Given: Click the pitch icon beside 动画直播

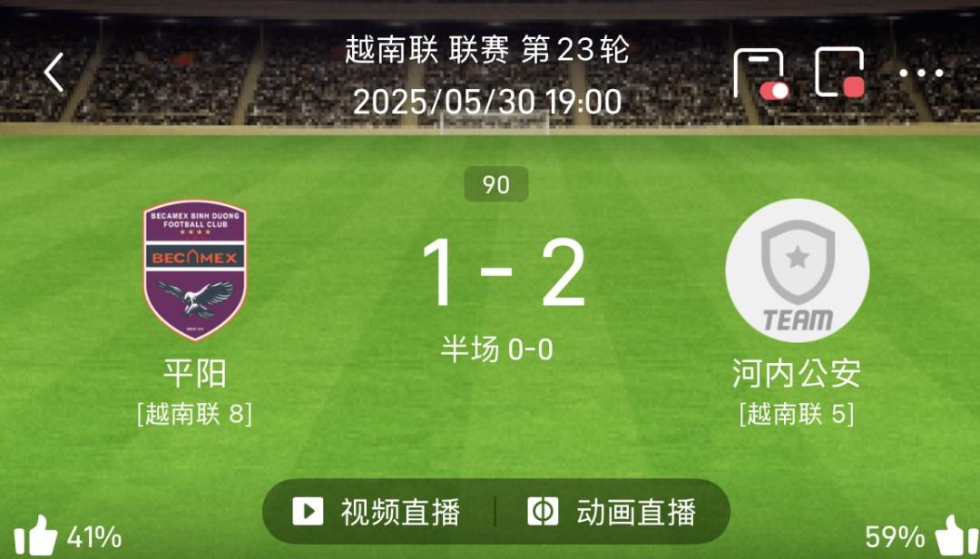Looking at the screenshot, I should pyautogui.click(x=543, y=512).
